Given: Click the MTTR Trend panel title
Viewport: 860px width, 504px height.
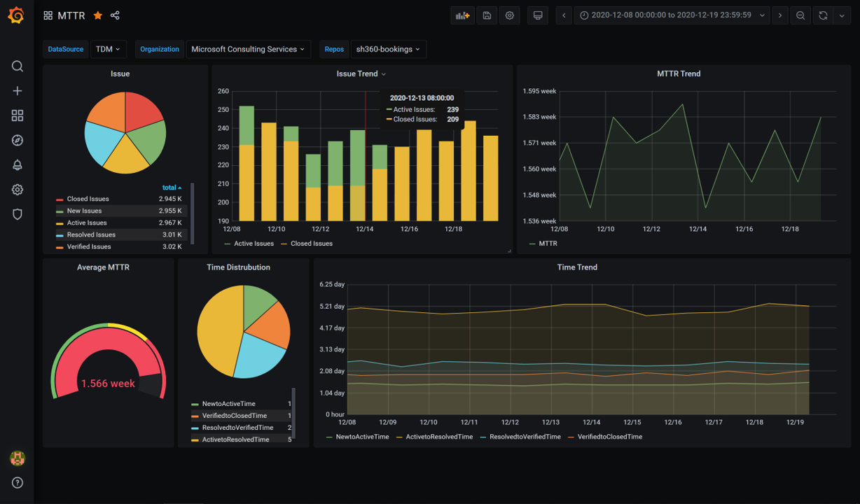Looking at the screenshot, I should (679, 73).
